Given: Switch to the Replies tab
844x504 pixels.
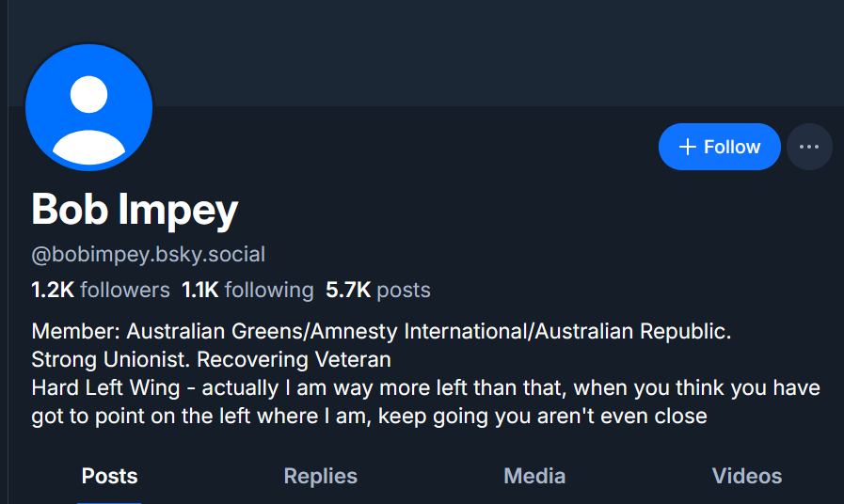Looking at the screenshot, I should click(x=321, y=476).
